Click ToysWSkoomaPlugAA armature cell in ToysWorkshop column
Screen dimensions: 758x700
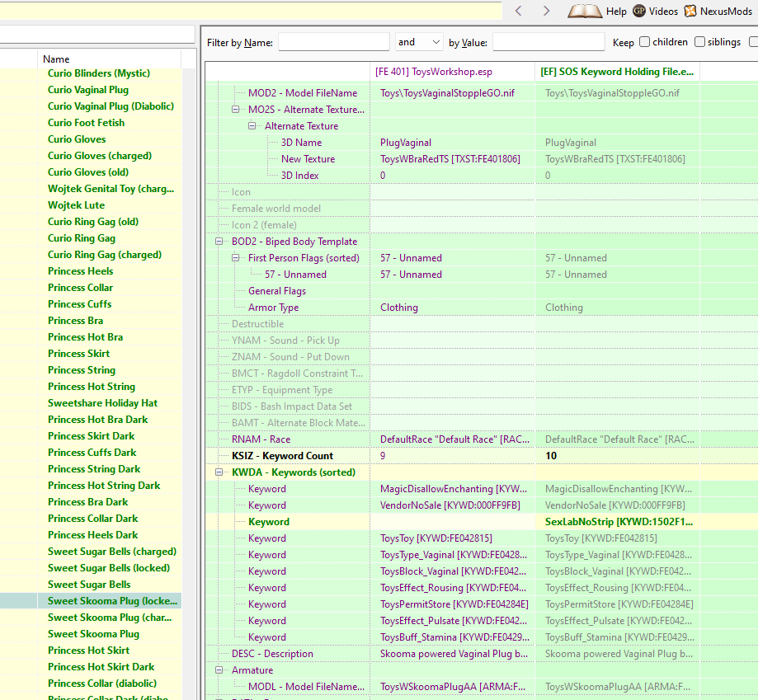454,687
